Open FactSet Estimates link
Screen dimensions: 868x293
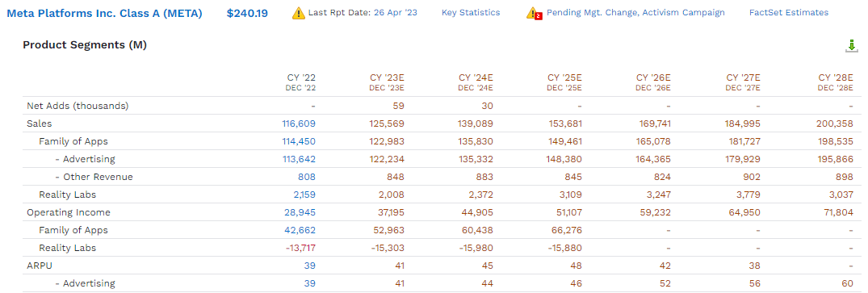pyautogui.click(x=789, y=13)
